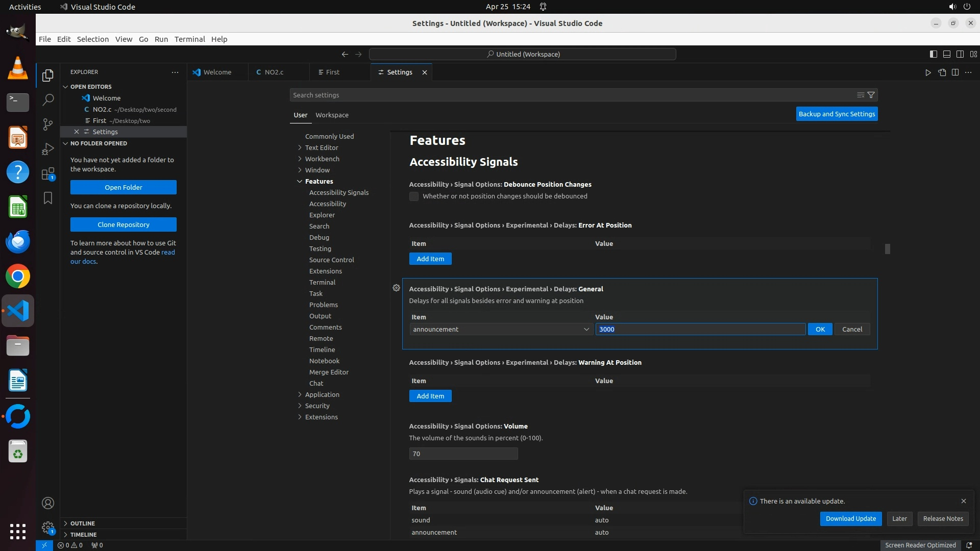Click the Accounts icon in activity bar
The width and height of the screenshot is (980, 551).
coord(48,503)
